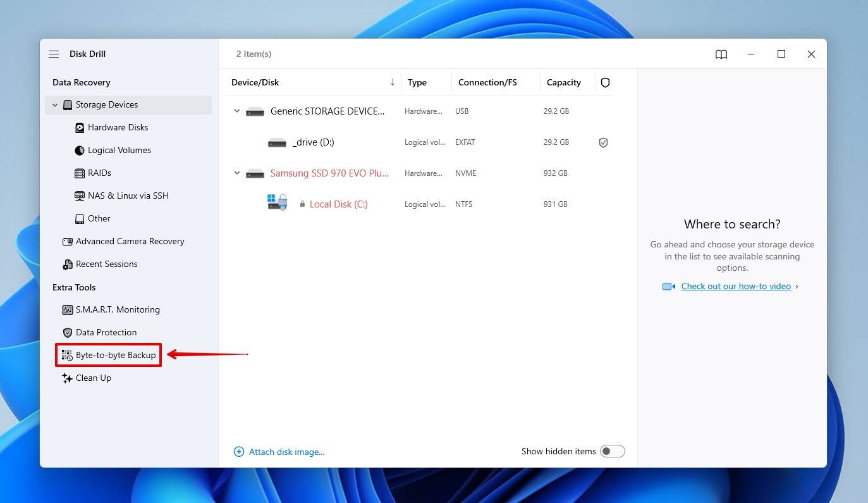The height and width of the screenshot is (503, 868).
Task: Open Hardware Disks in sidebar
Action: 118,128
